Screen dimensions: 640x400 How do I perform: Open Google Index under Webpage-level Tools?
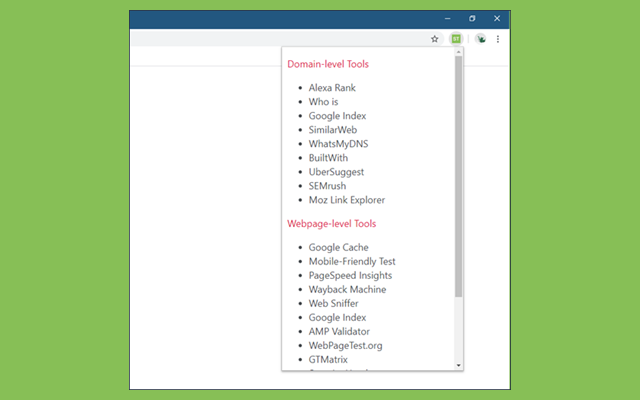click(337, 318)
